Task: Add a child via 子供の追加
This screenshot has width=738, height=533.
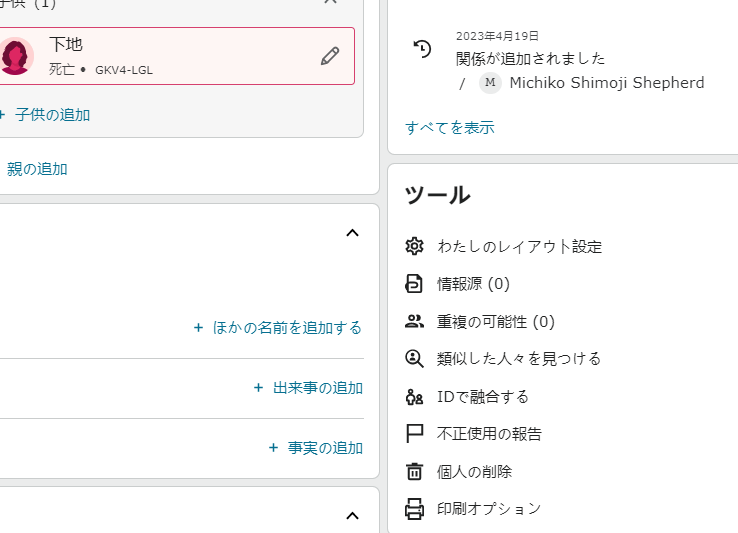Action: coord(52,115)
